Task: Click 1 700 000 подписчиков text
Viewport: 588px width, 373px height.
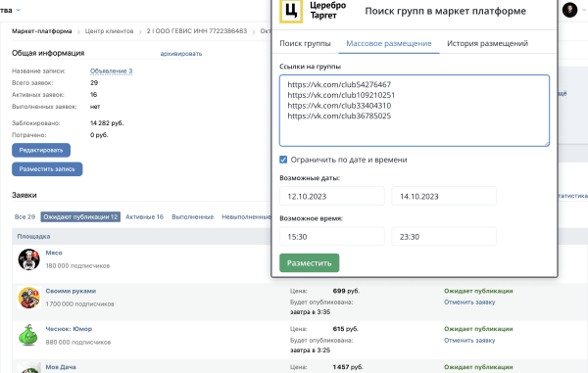Action: coord(79,304)
